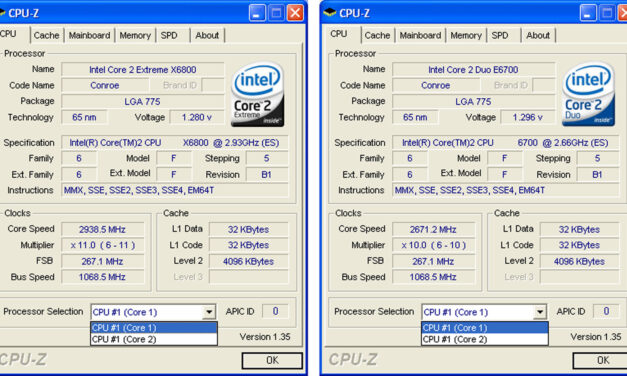Screen dimensions: 627x376
Task: Click the 1.296 v voltage field
Action: 528,117
